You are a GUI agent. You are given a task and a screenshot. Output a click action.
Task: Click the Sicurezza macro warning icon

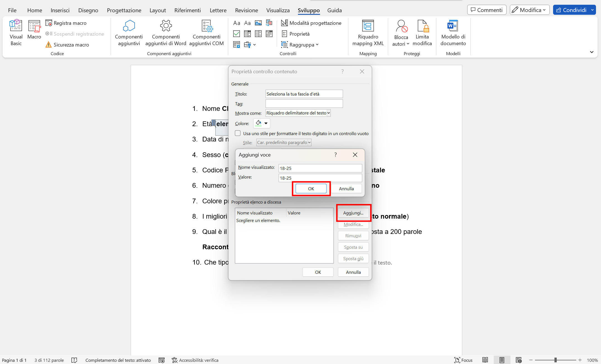click(48, 45)
